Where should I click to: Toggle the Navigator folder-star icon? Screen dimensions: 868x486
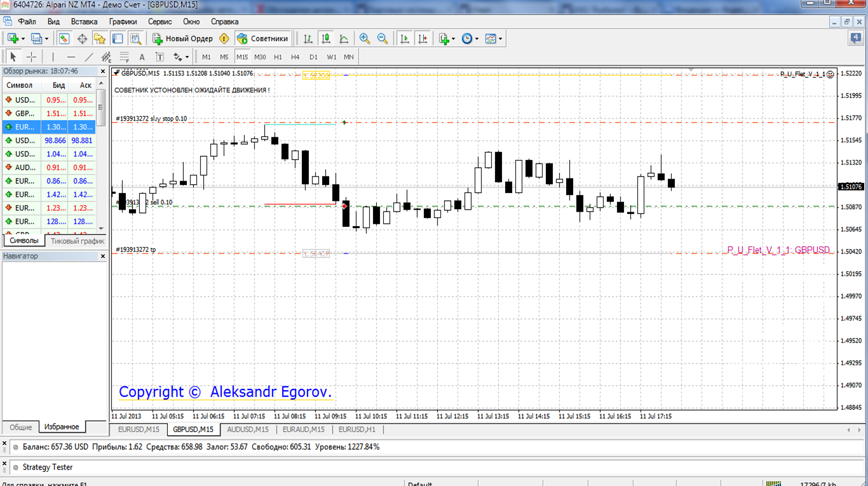(x=100, y=39)
